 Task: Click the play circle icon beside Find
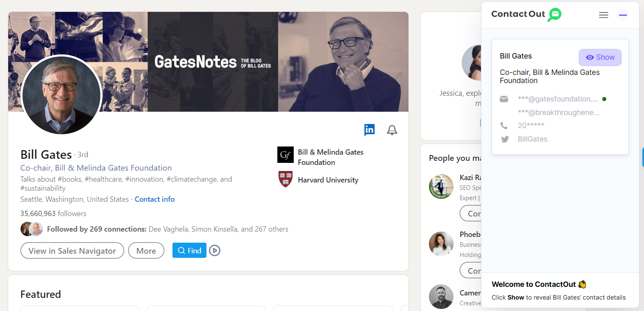[x=215, y=250]
